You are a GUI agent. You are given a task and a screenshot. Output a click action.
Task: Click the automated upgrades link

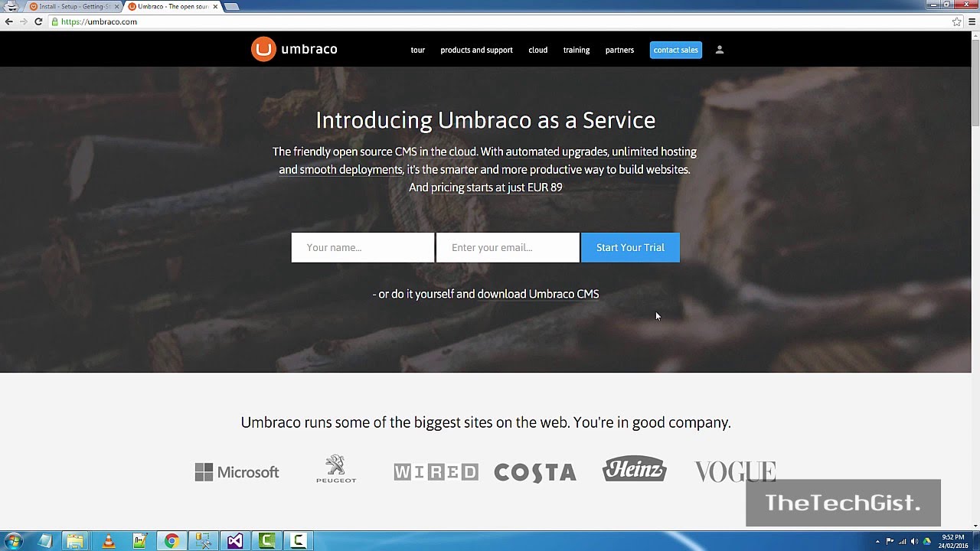556,152
